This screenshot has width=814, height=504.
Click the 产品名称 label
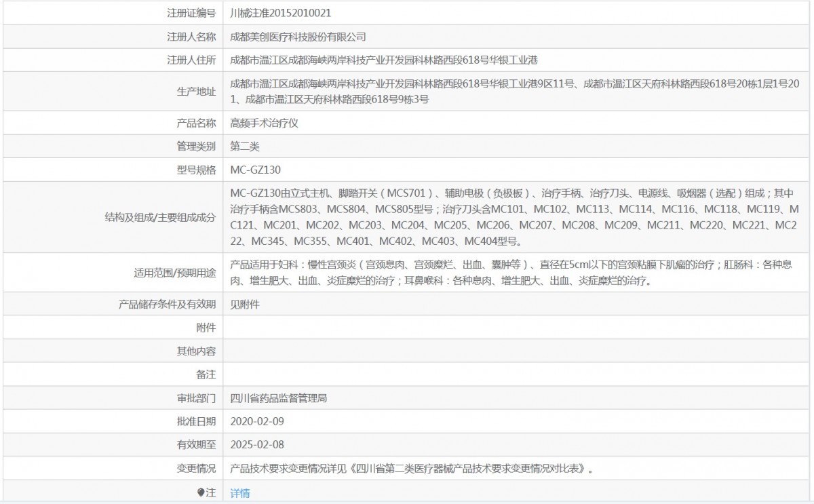pyautogui.click(x=196, y=123)
